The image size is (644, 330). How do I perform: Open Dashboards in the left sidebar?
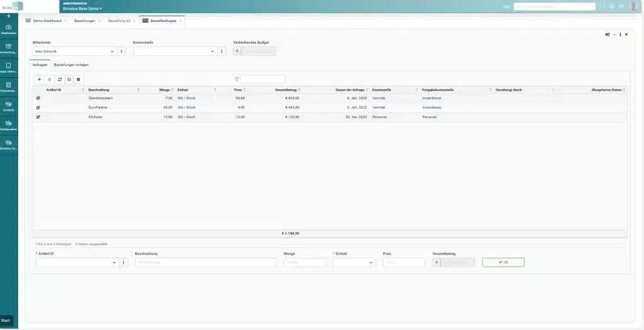pos(9,30)
